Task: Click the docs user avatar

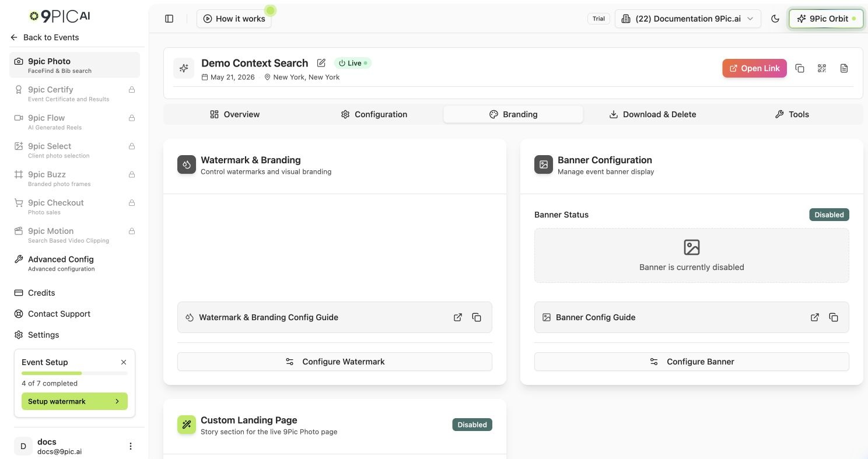Action: (x=23, y=446)
